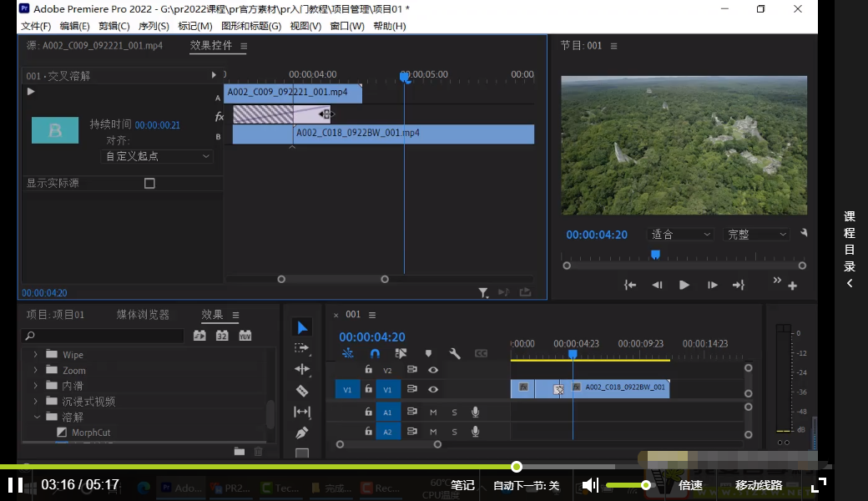The width and height of the screenshot is (868, 501).
Task: Open the 适合 zoom level dropdown
Action: pos(680,234)
